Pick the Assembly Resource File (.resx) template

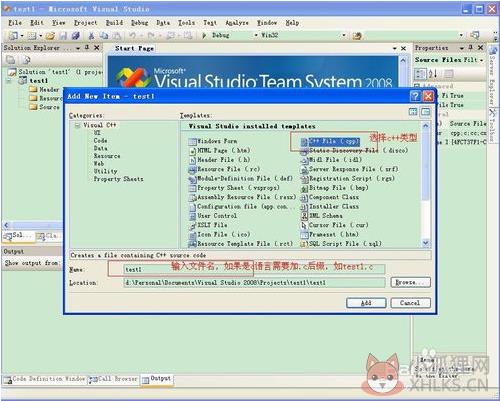[x=242, y=197]
